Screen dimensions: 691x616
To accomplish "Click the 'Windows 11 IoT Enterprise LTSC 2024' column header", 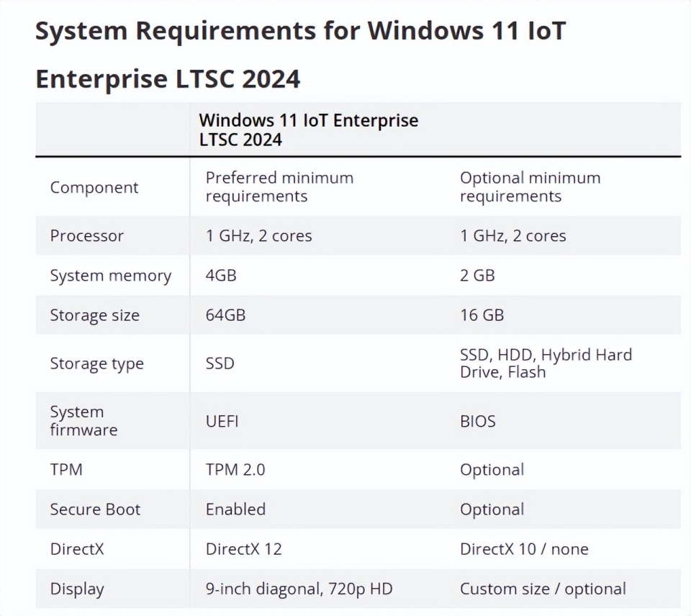I will coord(310,130).
